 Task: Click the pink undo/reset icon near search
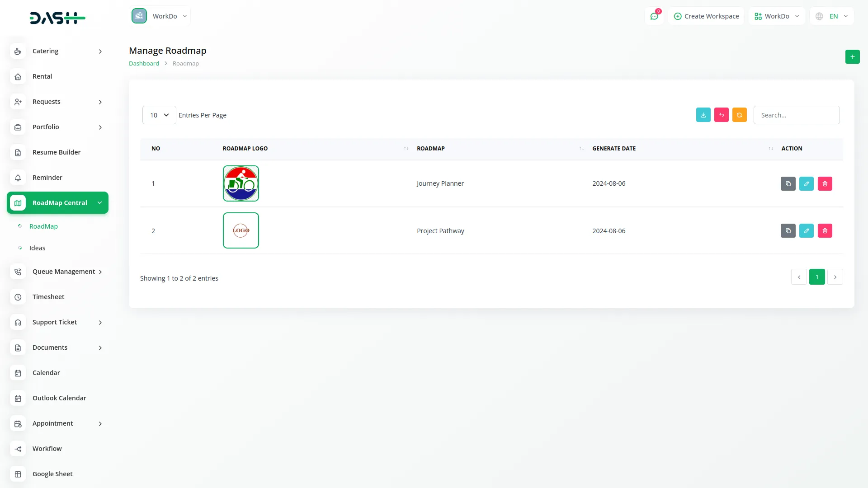coord(721,115)
